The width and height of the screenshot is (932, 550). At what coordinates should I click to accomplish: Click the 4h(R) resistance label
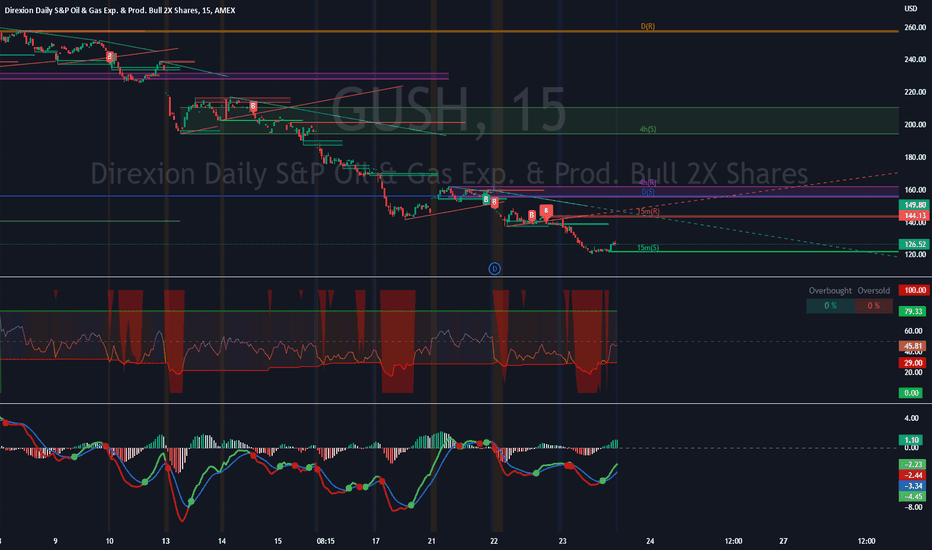[648, 183]
